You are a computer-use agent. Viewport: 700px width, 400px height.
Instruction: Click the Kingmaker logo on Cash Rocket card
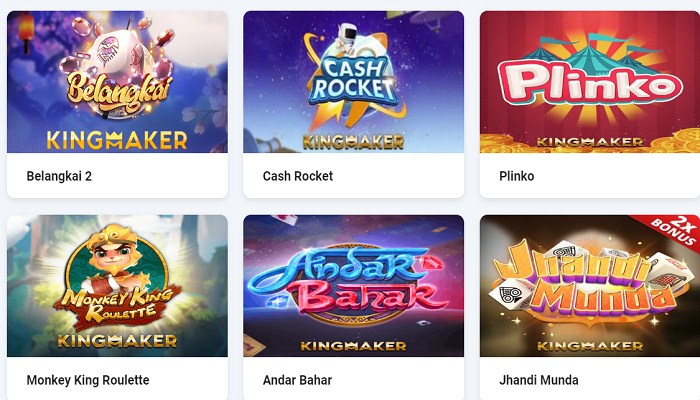[x=353, y=142]
